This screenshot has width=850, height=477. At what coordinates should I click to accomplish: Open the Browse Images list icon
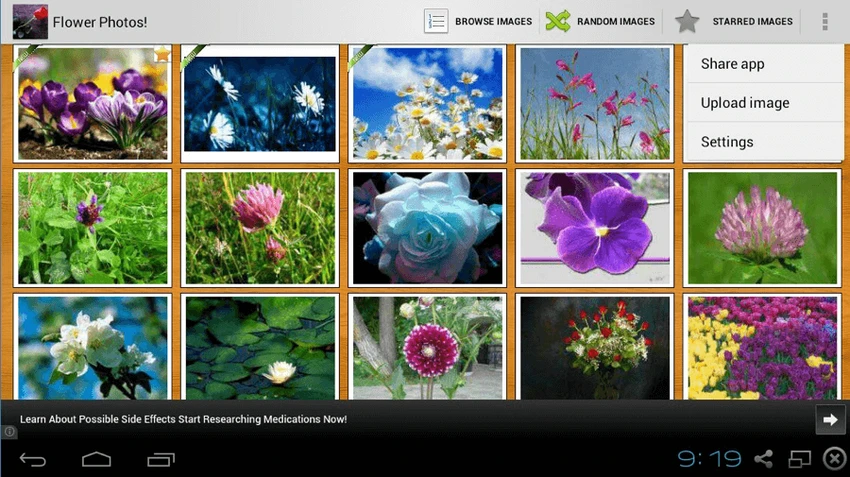[x=436, y=22]
